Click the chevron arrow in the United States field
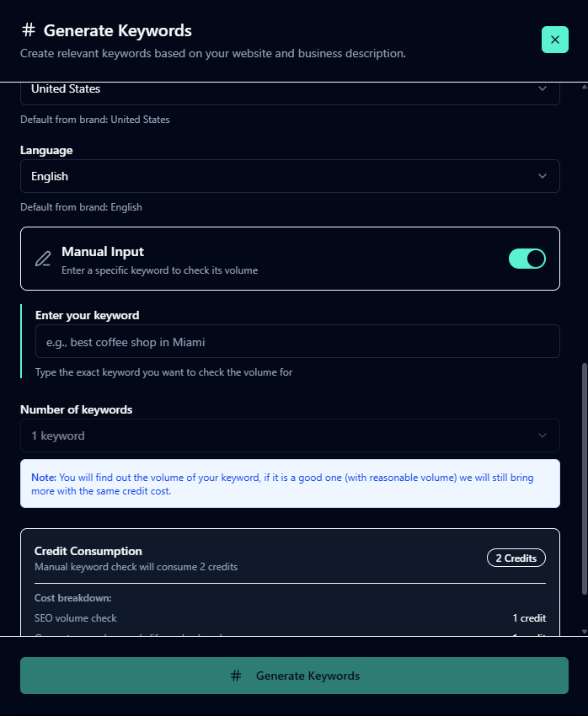Image resolution: width=588 pixels, height=716 pixels. [542, 89]
